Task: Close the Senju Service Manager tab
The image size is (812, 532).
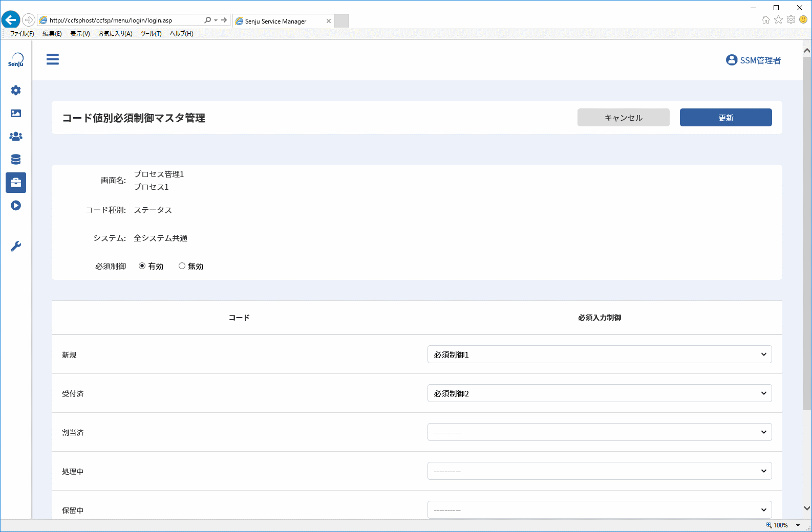Action: coord(329,21)
